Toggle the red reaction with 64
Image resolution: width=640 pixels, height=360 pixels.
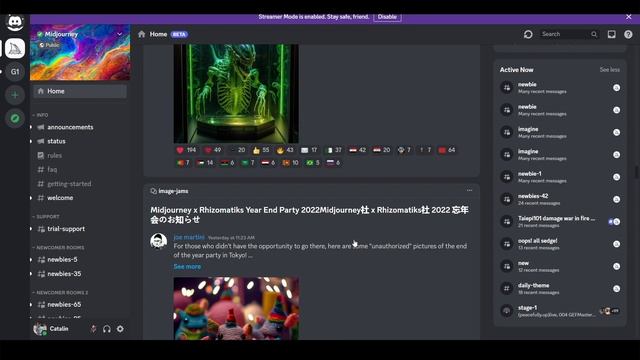447,150
